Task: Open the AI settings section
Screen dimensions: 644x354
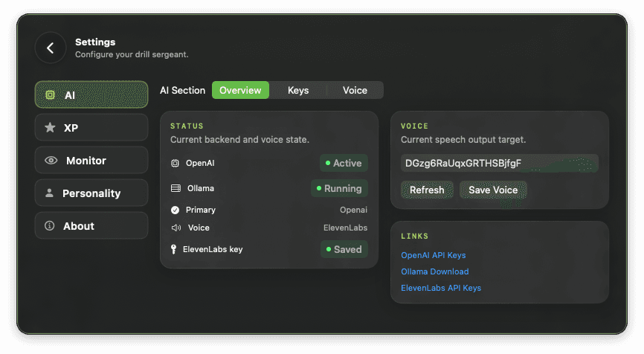Action: pos(91,95)
